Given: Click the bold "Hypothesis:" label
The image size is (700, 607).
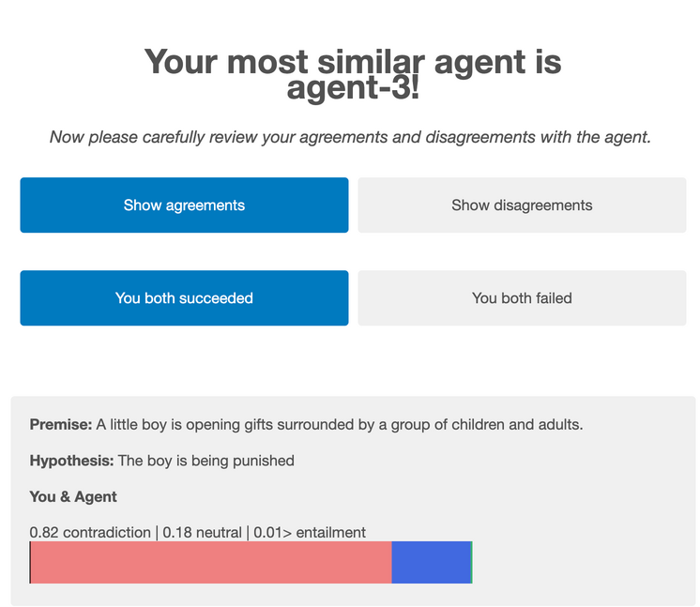Looking at the screenshot, I should point(71,461).
